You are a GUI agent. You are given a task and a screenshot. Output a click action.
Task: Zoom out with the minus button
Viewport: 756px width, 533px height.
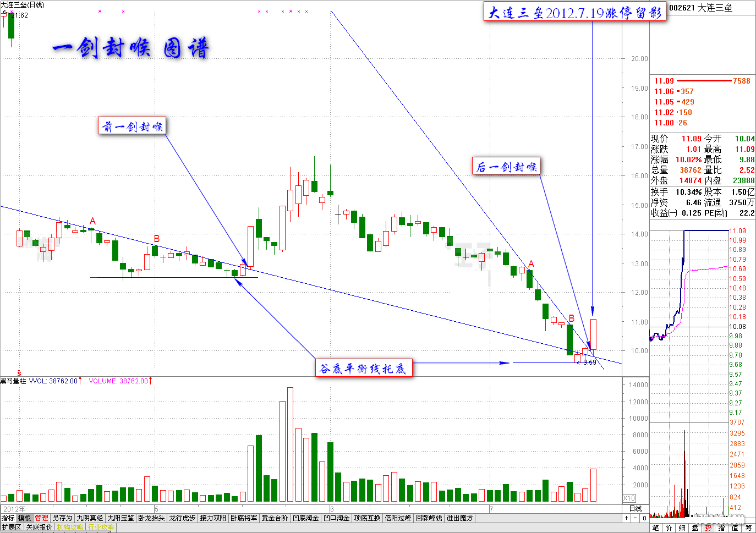point(635,518)
